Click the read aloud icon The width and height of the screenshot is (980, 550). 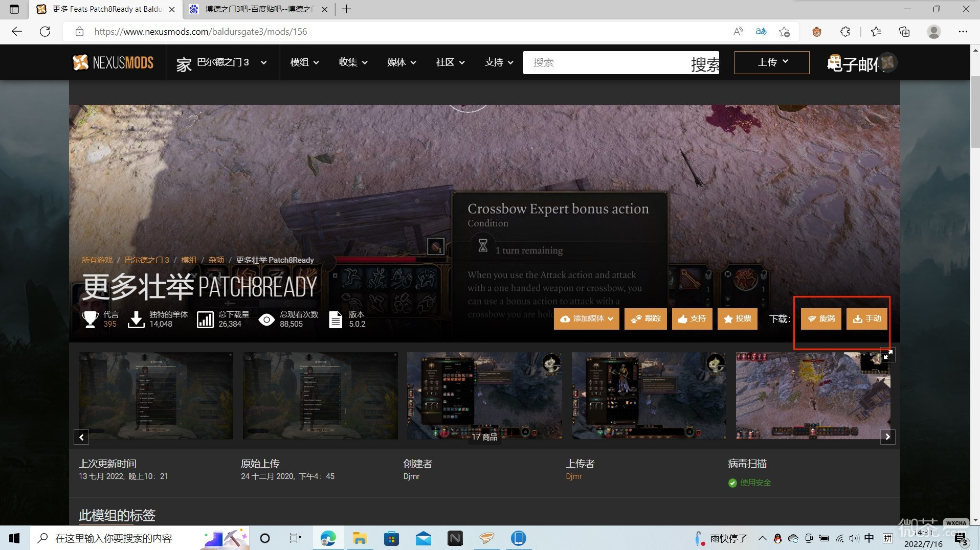coord(738,31)
